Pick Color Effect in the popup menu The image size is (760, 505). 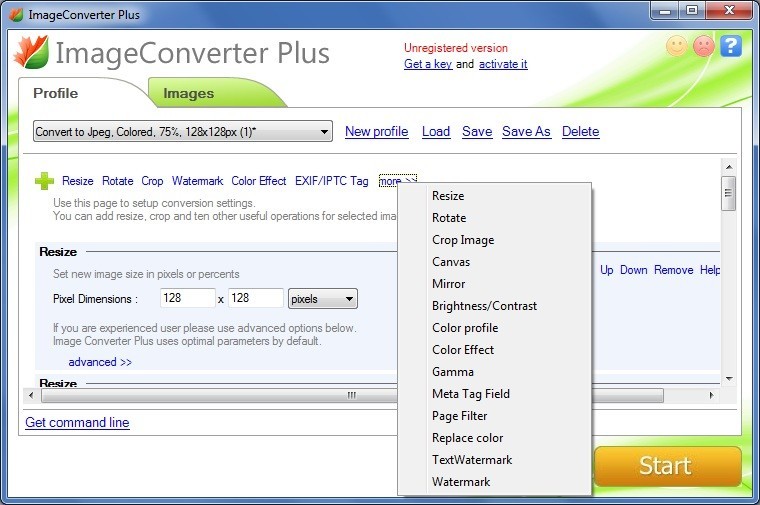pyautogui.click(x=494, y=349)
